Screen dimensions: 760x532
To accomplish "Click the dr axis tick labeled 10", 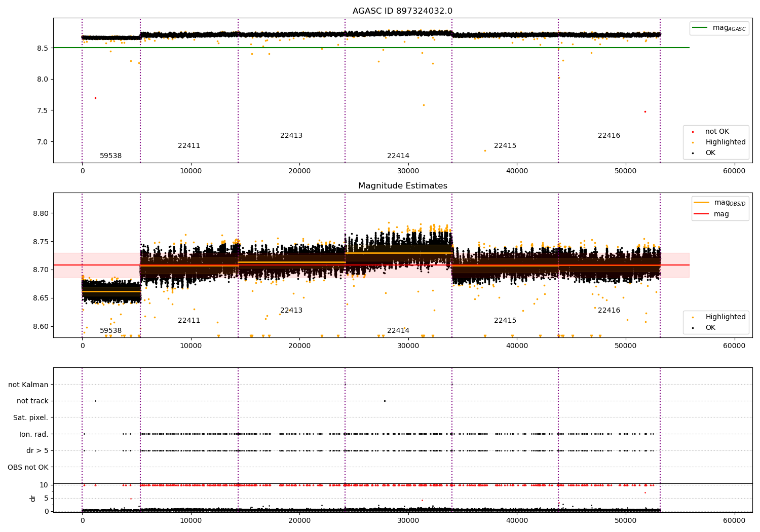I will click(x=44, y=485).
